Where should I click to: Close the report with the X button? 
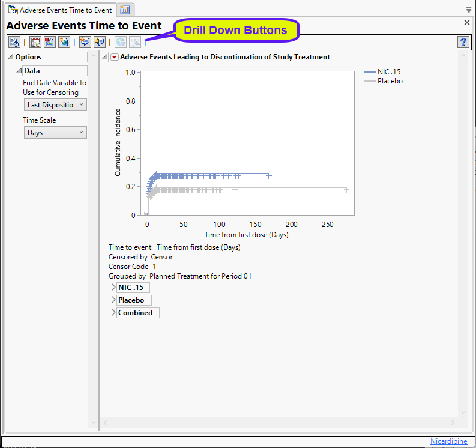pyautogui.click(x=467, y=22)
